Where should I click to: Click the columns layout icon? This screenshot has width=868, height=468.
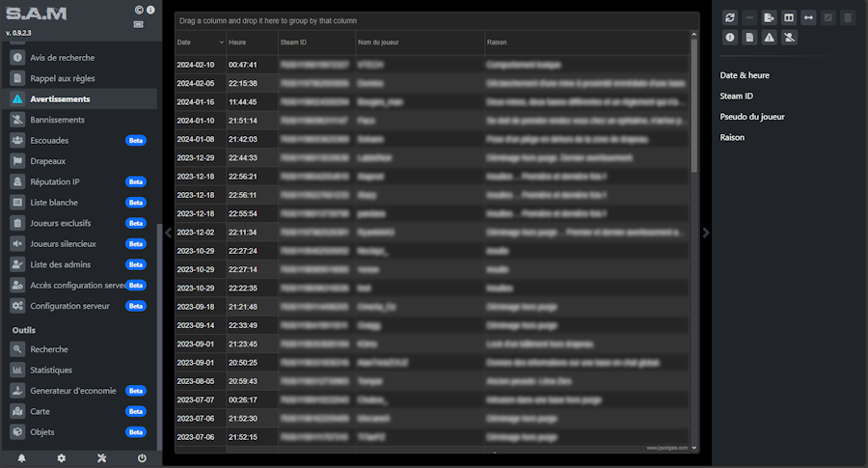coord(789,17)
